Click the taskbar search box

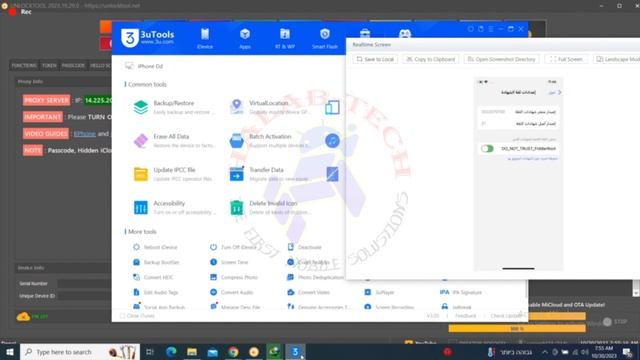(x=80, y=352)
